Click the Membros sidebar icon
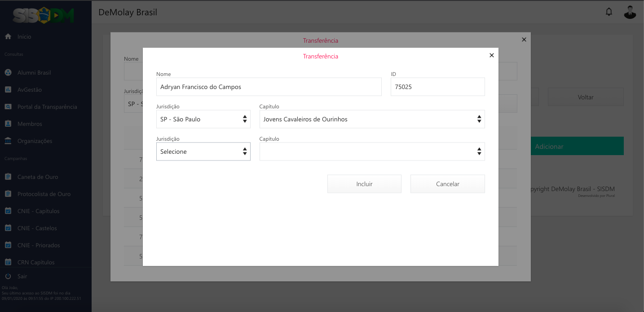This screenshot has width=644, height=312. [8, 124]
